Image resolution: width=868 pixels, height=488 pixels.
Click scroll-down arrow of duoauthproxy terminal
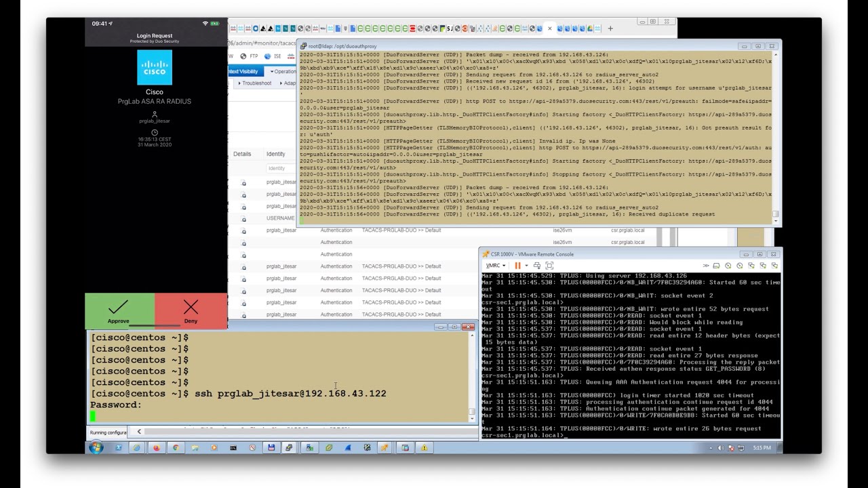coord(776,221)
